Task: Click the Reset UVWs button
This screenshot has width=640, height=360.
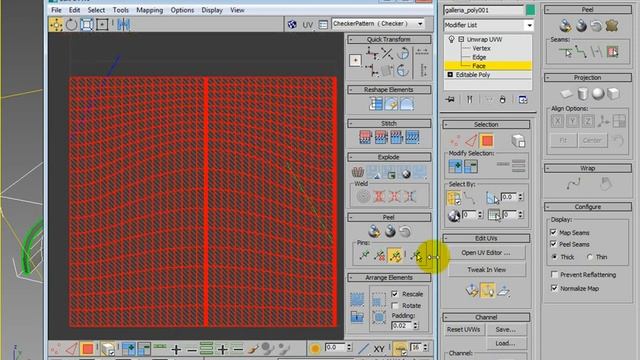Action: tap(464, 329)
